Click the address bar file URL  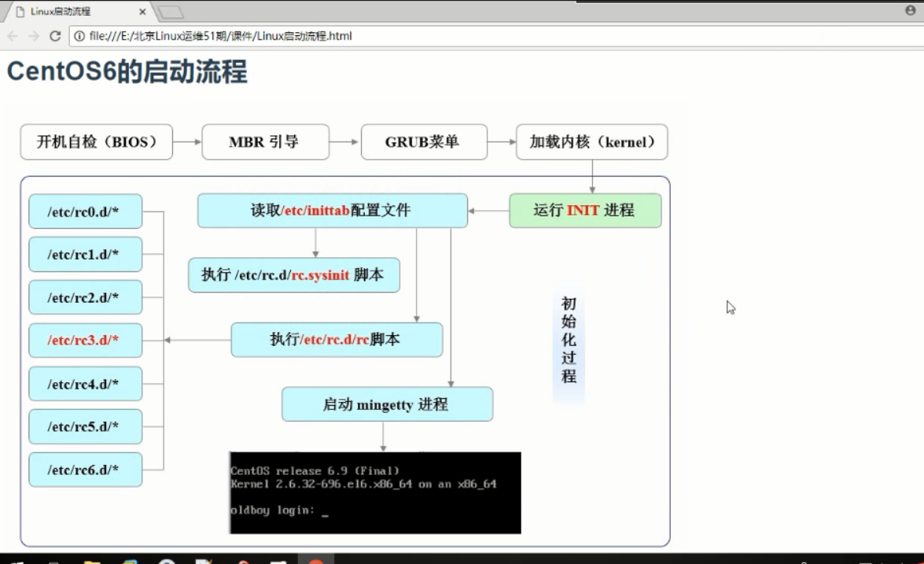pyautogui.click(x=220, y=36)
